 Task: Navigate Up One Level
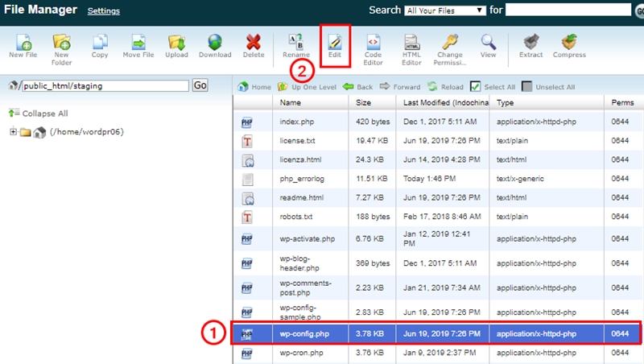[307, 87]
